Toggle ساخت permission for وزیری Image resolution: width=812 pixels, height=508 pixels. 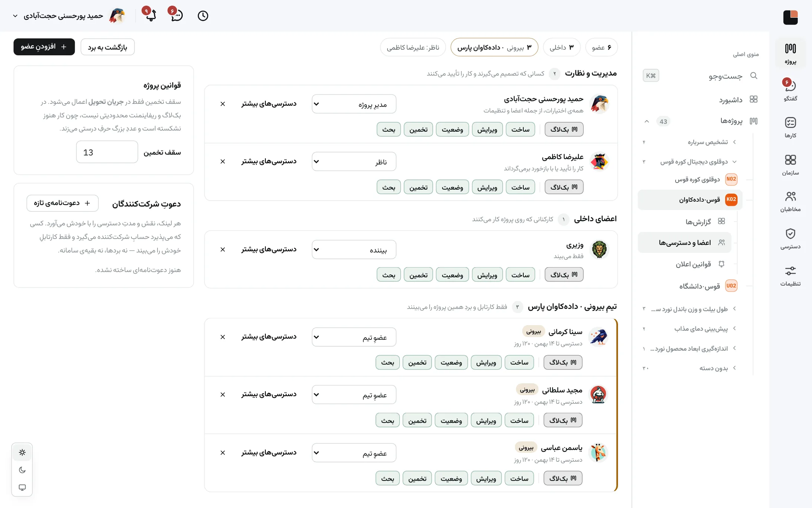click(x=520, y=275)
